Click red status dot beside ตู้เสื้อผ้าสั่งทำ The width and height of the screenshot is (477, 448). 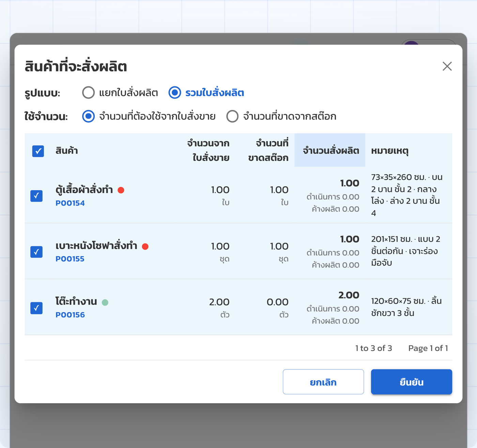coord(121,190)
